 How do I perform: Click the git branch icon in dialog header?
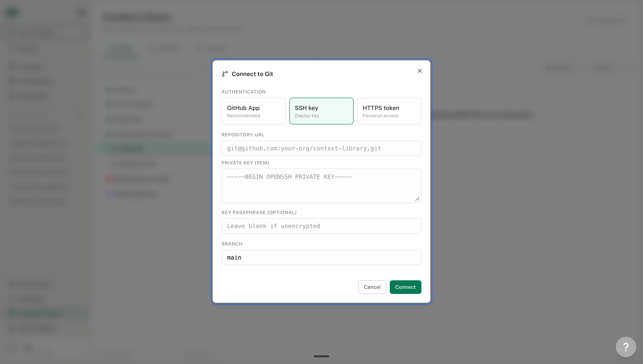pos(225,74)
